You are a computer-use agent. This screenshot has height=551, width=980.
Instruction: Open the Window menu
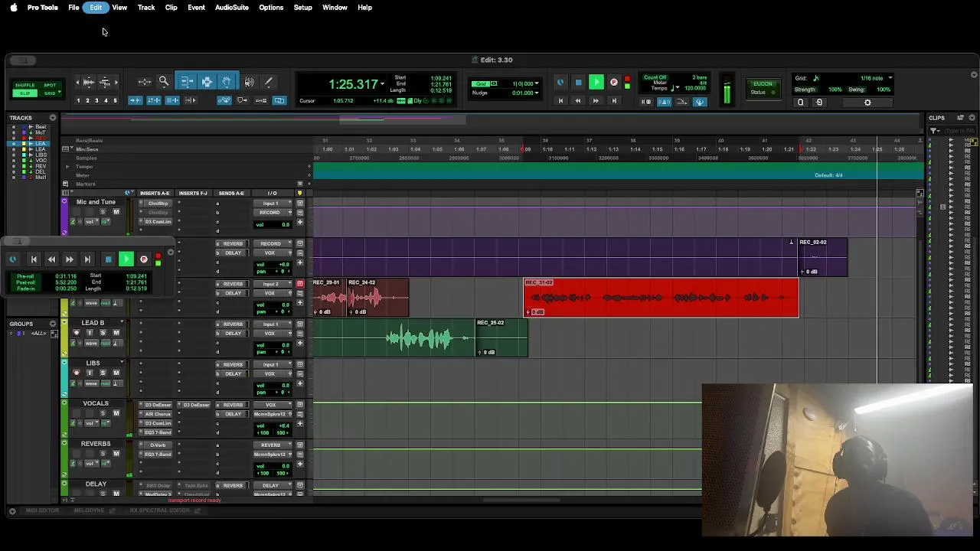pyautogui.click(x=335, y=8)
